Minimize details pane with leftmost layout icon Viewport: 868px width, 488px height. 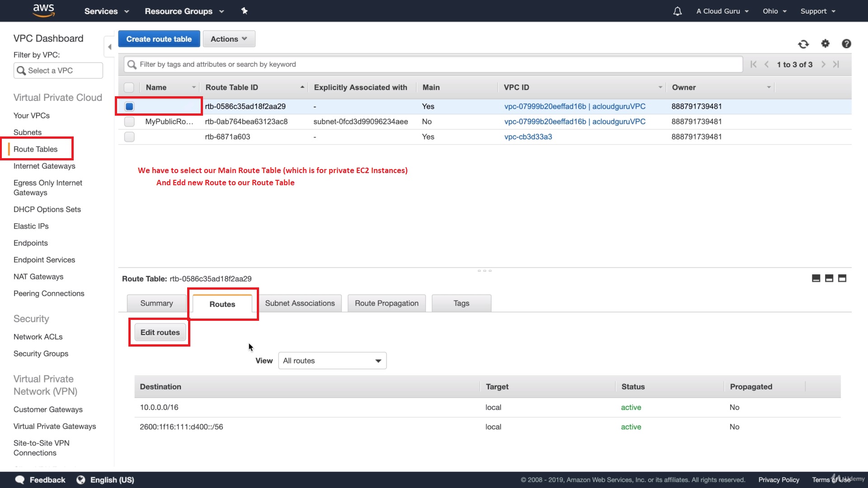816,278
